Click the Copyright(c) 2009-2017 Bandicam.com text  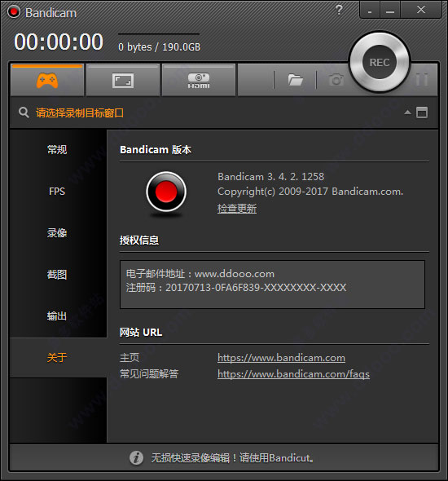click(310, 192)
